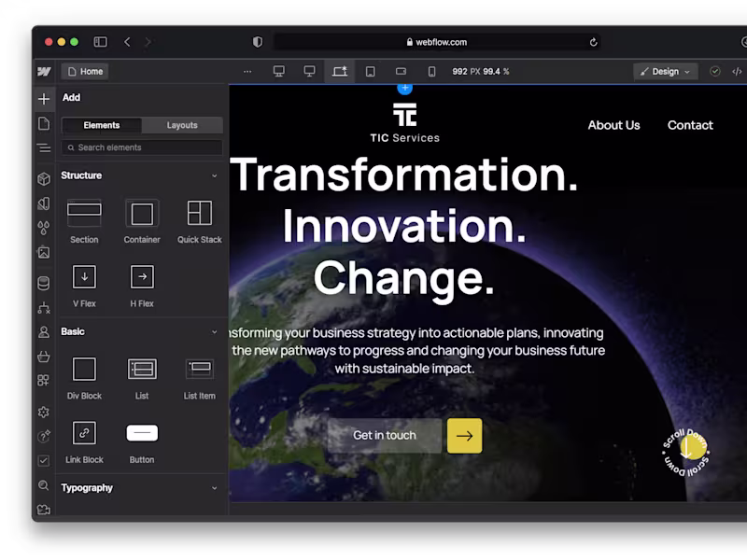This screenshot has width=747, height=560.
Task: Select the Link Block element
Action: coord(84,442)
